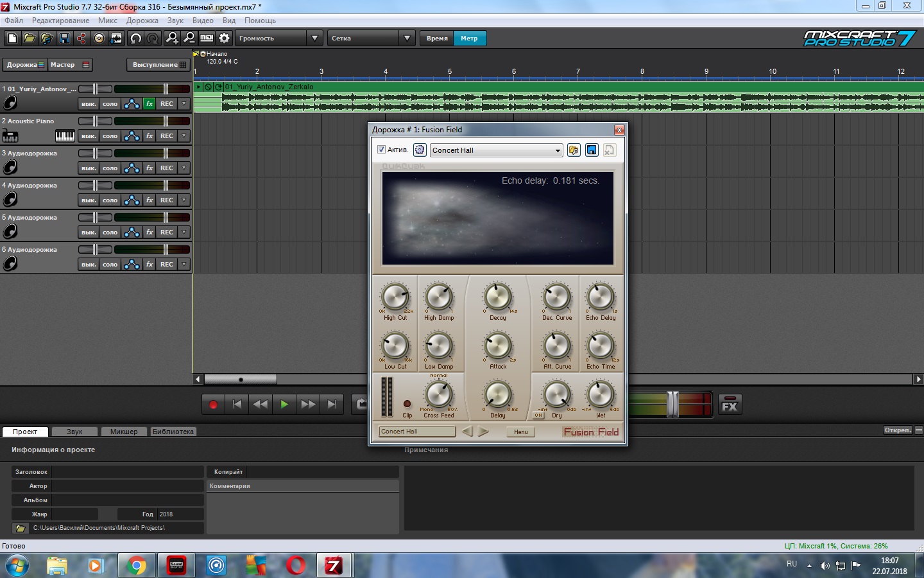
Task: Solo track 3 Аудиодорожка
Action: pos(110,168)
